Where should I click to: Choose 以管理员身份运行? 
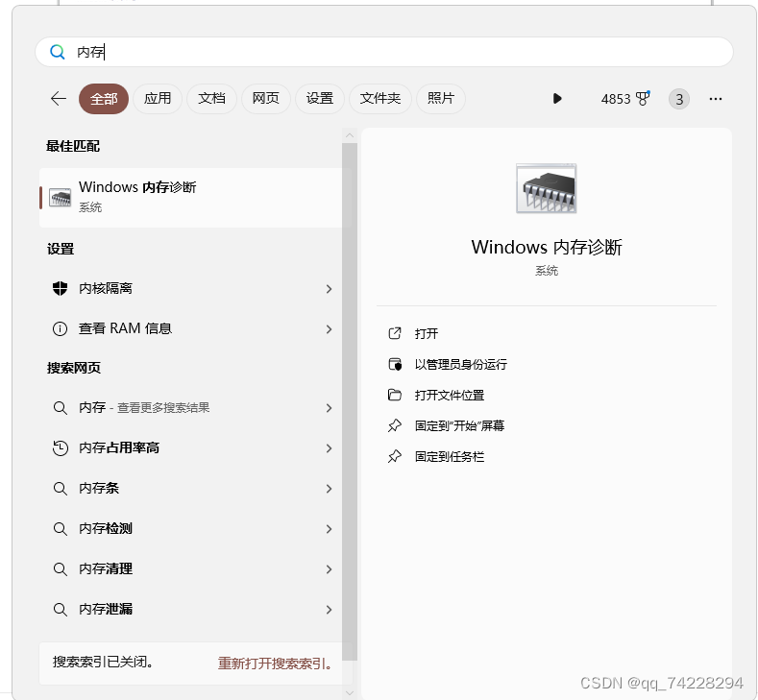click(x=461, y=364)
